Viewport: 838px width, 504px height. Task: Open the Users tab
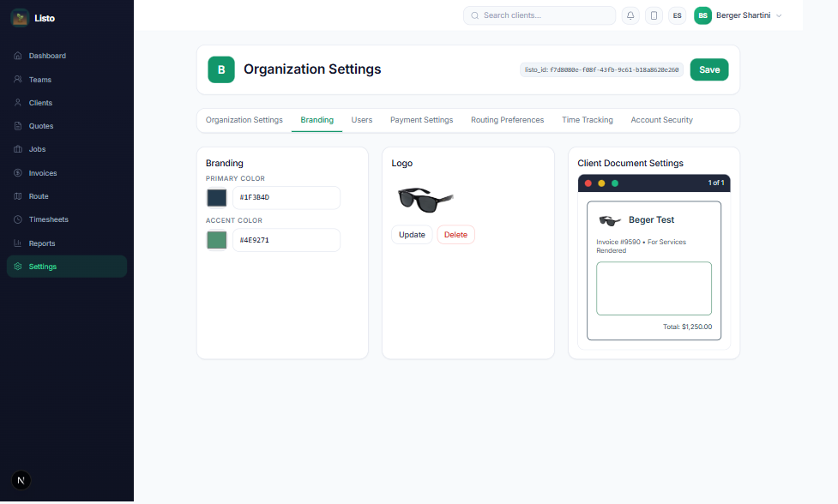pyautogui.click(x=362, y=120)
